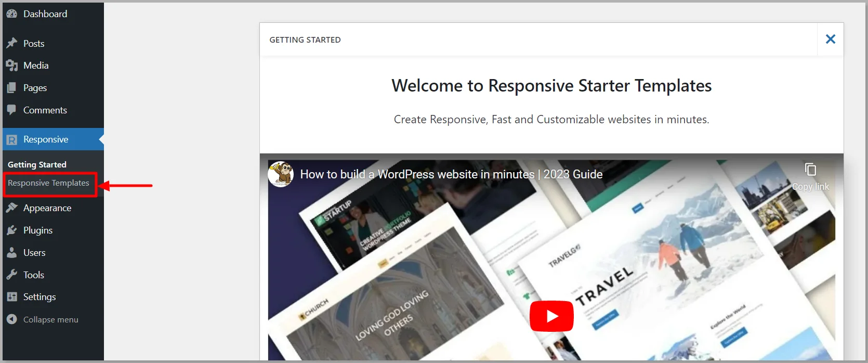Click the Plugins plug icon
Image resolution: width=868 pixels, height=363 pixels.
11,230
